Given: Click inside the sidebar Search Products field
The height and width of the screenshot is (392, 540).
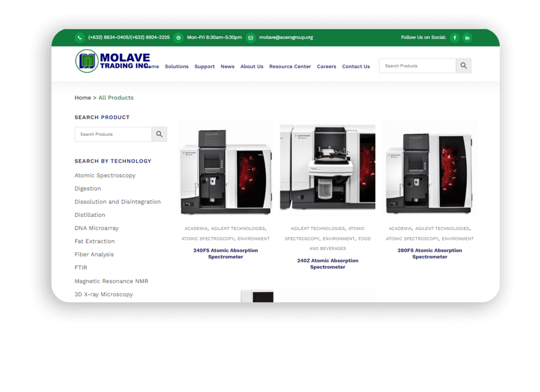Looking at the screenshot, I should [x=112, y=134].
